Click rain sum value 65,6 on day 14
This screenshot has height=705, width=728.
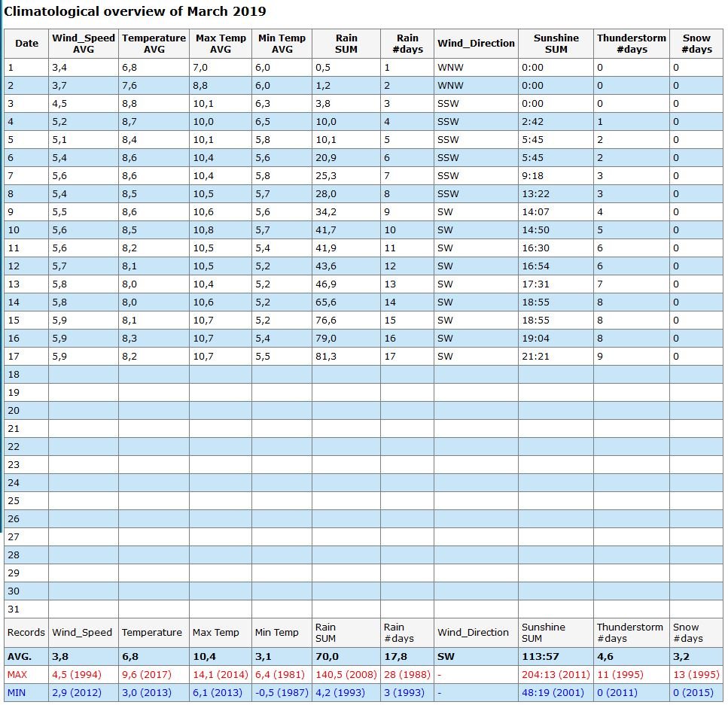(326, 302)
